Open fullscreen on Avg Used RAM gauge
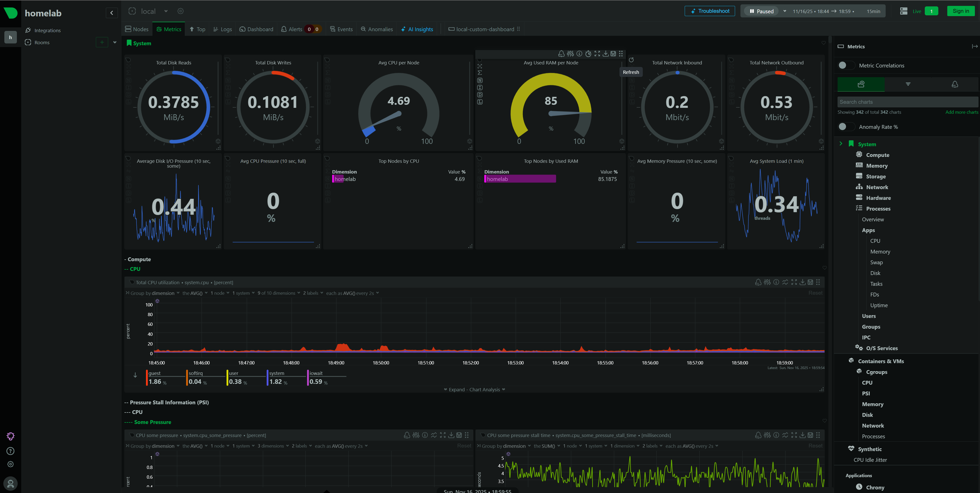 pos(597,54)
